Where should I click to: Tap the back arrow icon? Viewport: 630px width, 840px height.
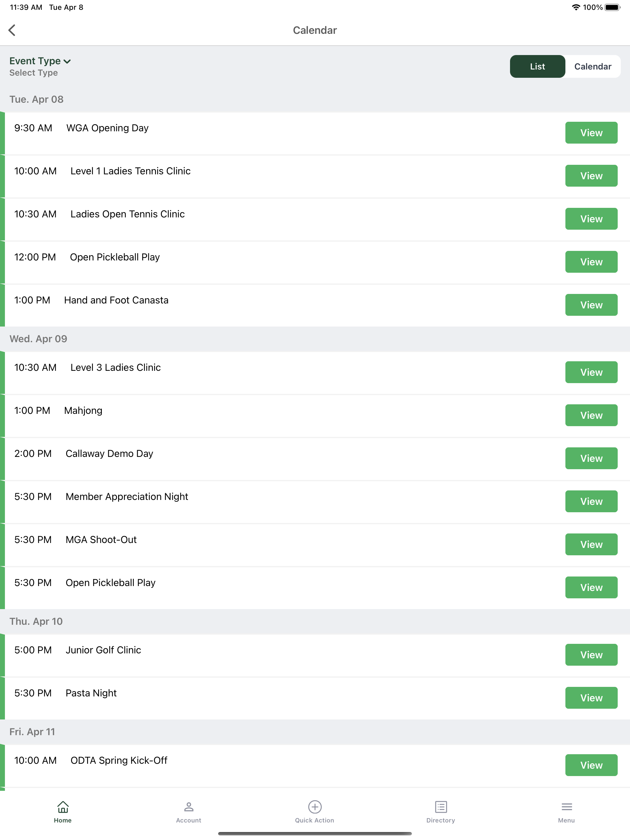point(12,30)
